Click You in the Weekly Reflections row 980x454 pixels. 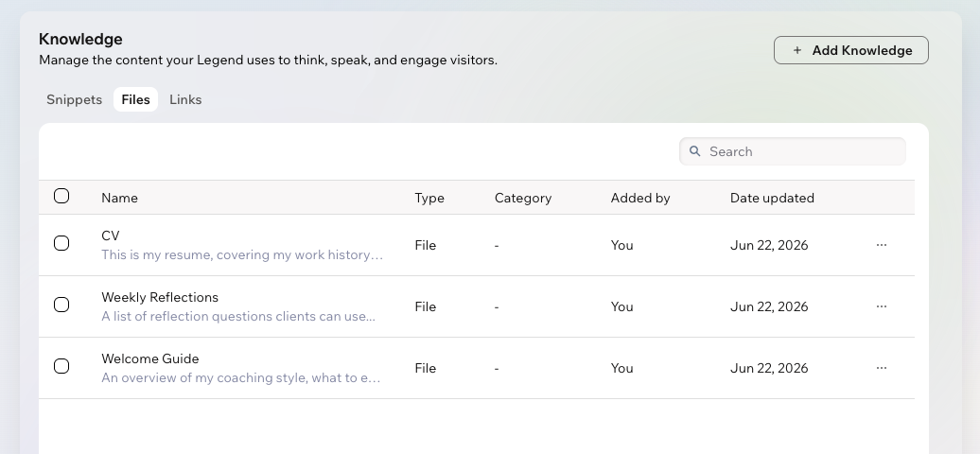(621, 306)
